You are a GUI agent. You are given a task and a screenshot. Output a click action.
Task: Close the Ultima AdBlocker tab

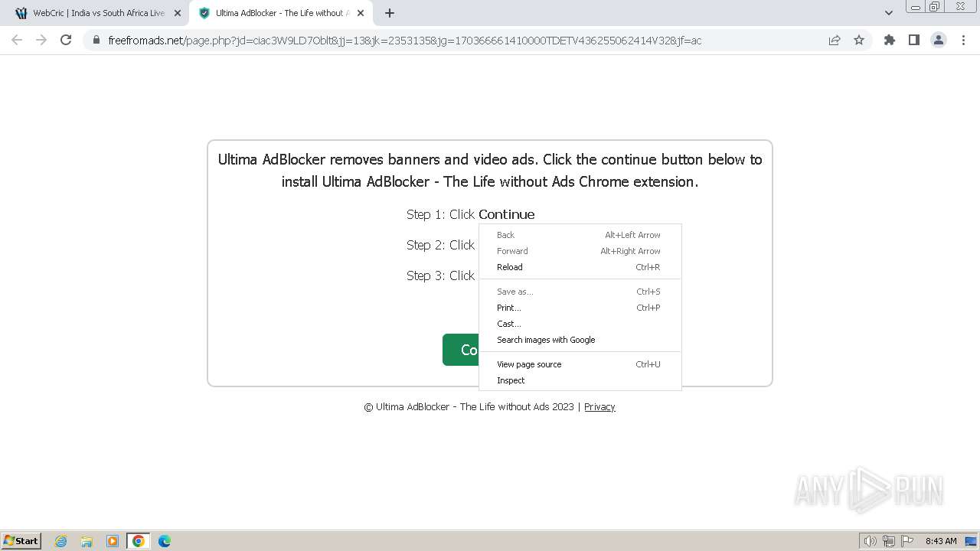[x=361, y=13]
